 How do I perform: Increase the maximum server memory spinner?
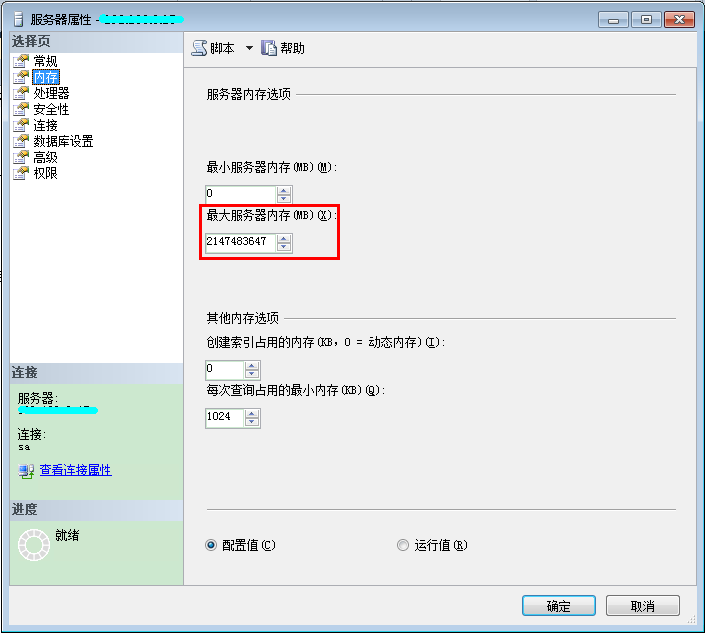point(284,238)
